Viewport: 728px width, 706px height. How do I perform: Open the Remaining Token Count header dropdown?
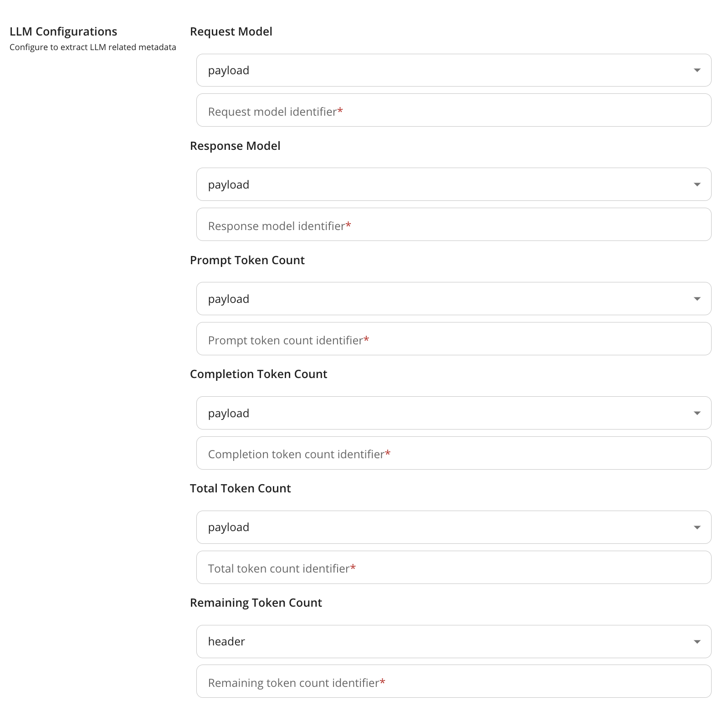tap(453, 642)
